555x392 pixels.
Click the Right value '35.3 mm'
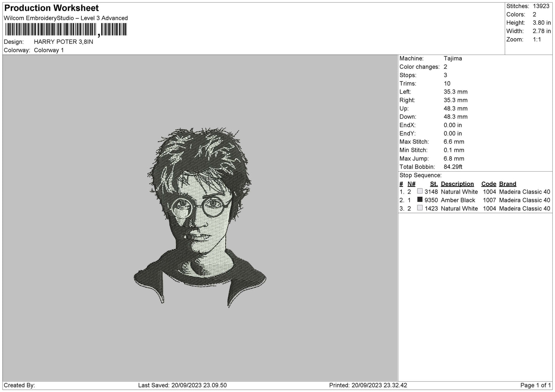pos(456,100)
